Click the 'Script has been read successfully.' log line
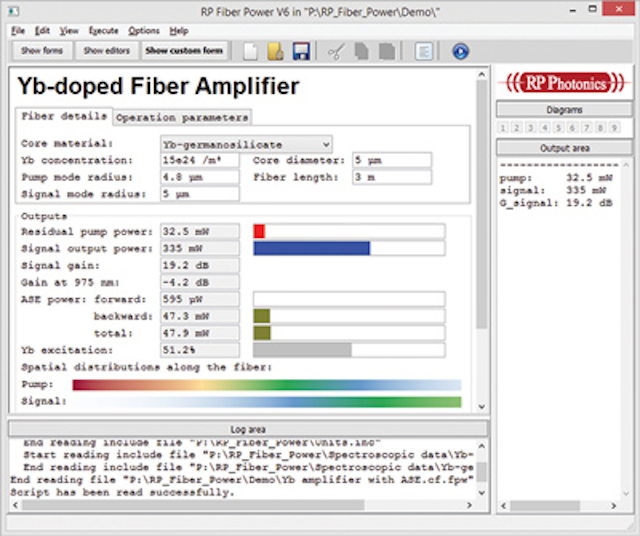Screen dimensions: 640x536 [122, 493]
